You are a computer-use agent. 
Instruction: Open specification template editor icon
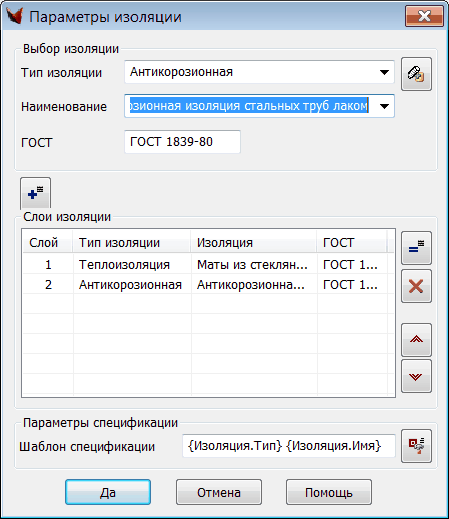(x=416, y=446)
